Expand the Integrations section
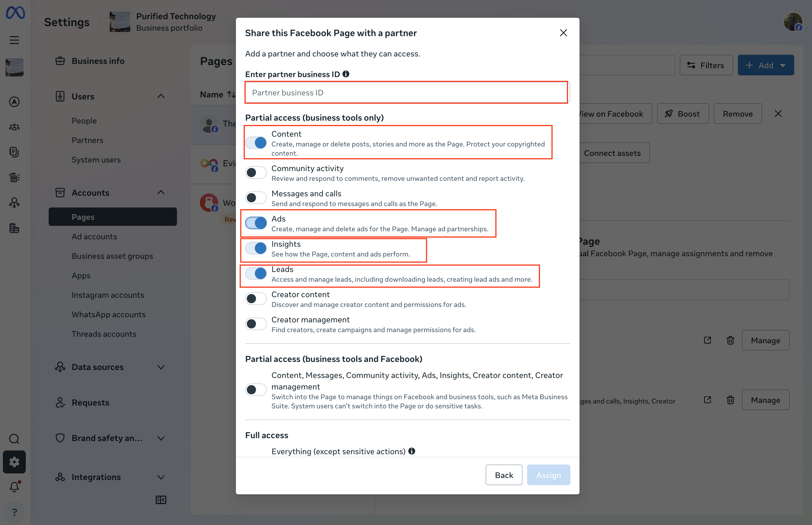 [161, 477]
